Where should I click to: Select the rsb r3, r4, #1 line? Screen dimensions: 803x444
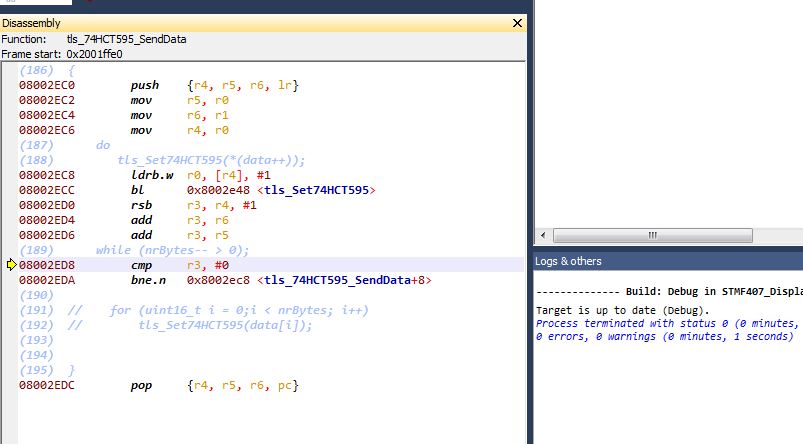click(x=138, y=205)
